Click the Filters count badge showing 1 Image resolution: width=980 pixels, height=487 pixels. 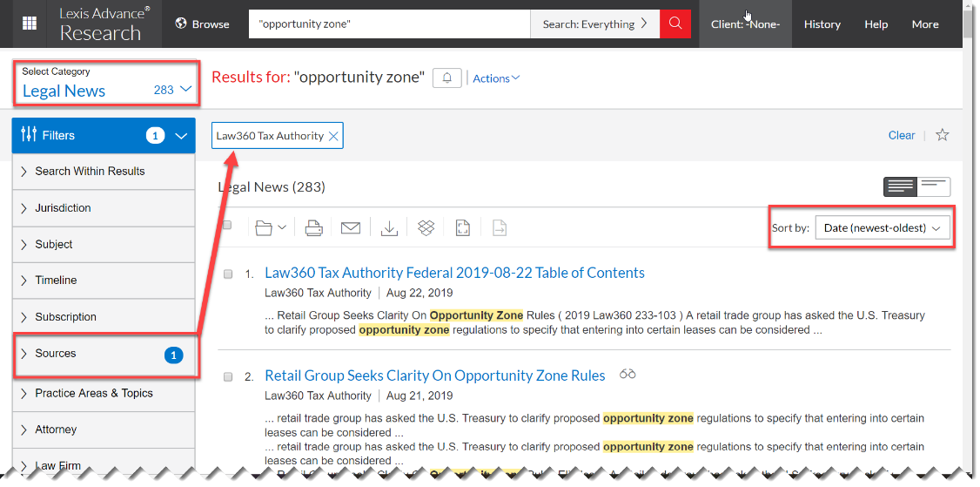pos(155,135)
